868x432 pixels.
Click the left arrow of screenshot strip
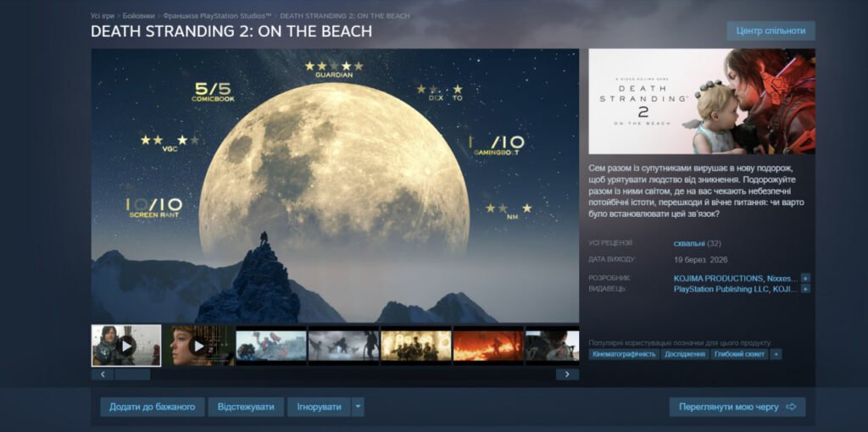click(103, 374)
